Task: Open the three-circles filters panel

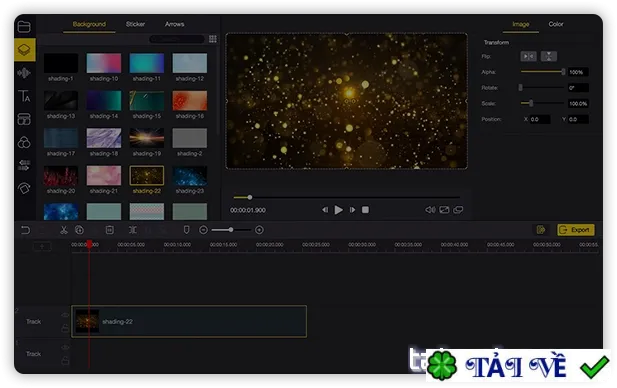Action: point(24,142)
